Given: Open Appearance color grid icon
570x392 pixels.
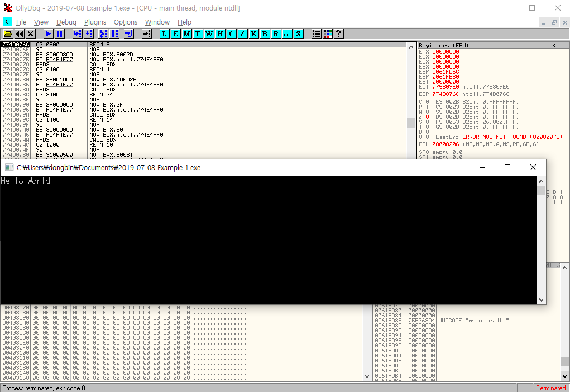Looking at the screenshot, I should tap(328, 34).
